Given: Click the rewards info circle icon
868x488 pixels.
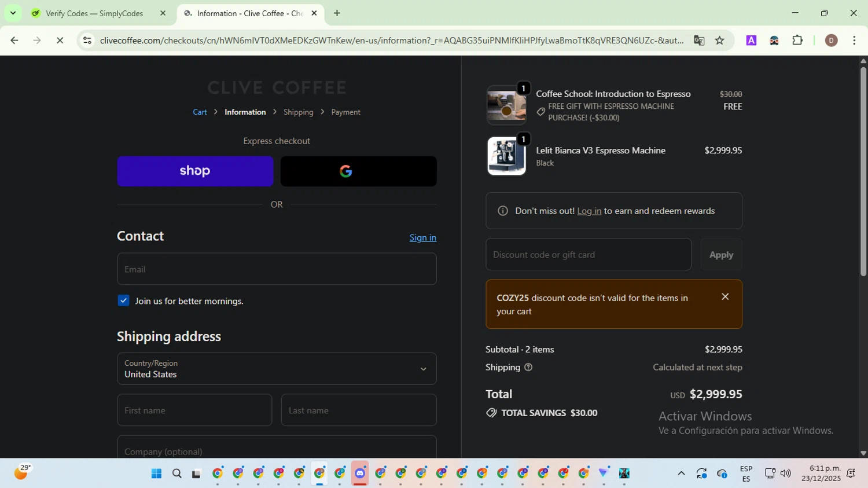Looking at the screenshot, I should click(503, 211).
